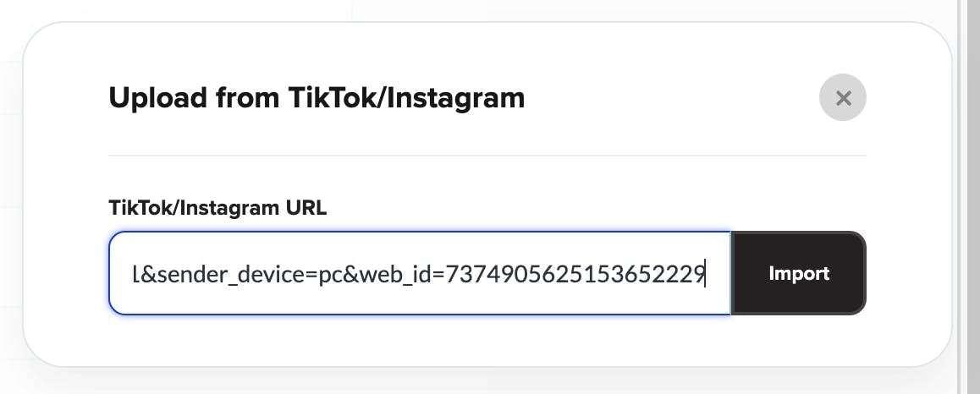Click the gray X circle icon

tap(843, 97)
